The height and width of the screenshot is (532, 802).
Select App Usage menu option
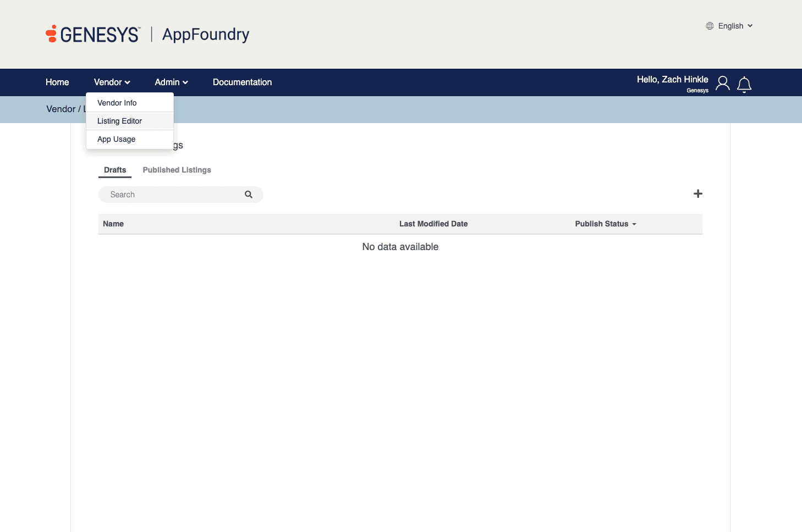tap(116, 139)
